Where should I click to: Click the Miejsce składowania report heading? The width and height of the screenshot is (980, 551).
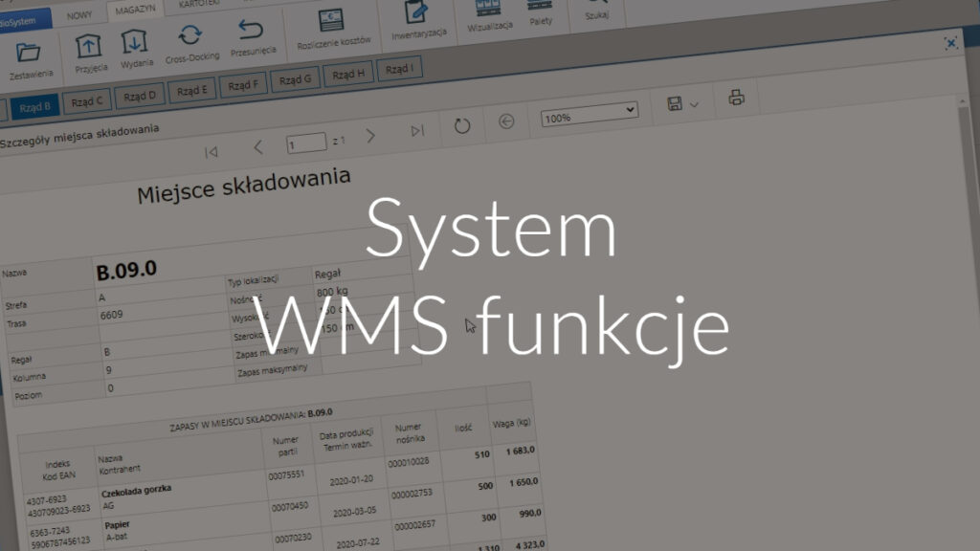coord(244,186)
